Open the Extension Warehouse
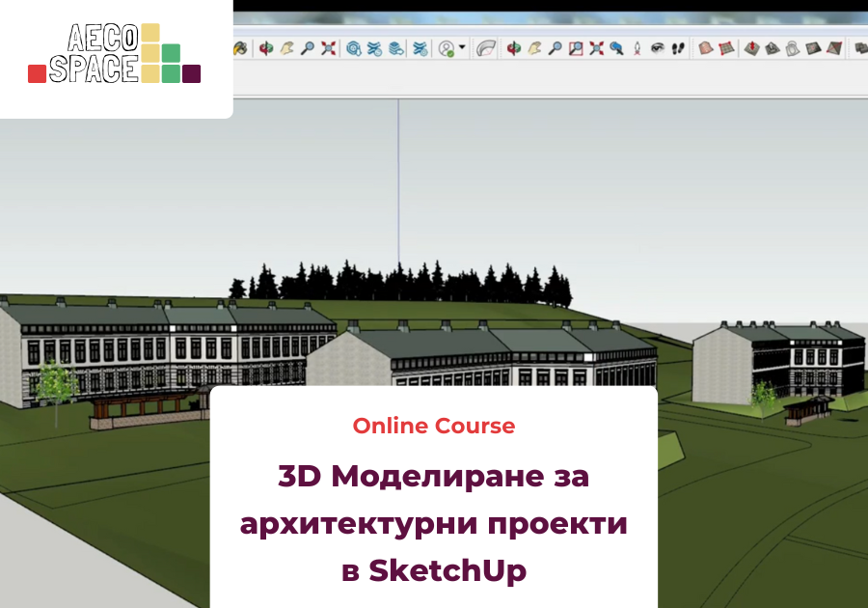This screenshot has width=868, height=608. click(x=420, y=47)
